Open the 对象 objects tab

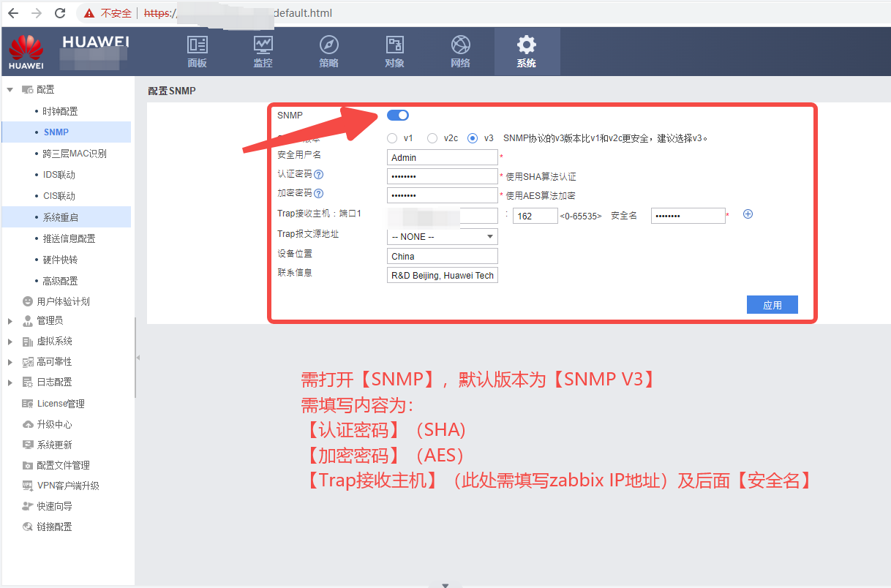click(x=395, y=51)
